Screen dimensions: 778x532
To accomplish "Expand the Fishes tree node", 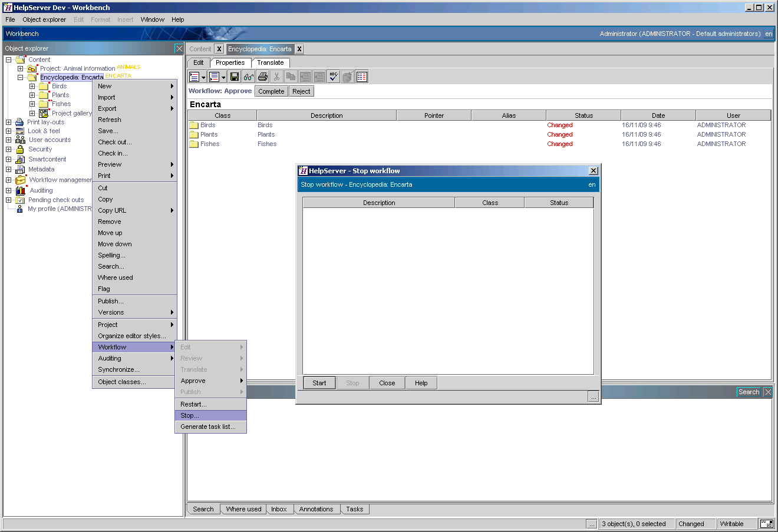I will [x=32, y=104].
